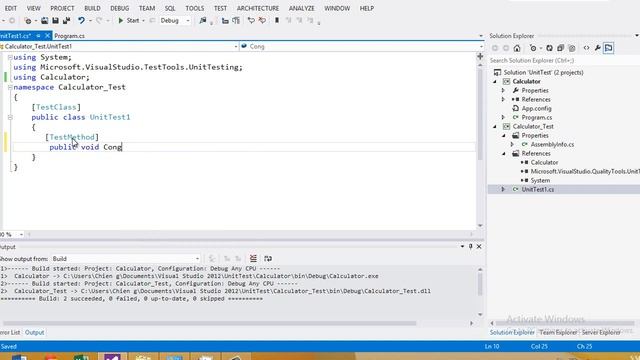Open the BUILD menu
This screenshot has height=360, width=640.
coord(92,8)
